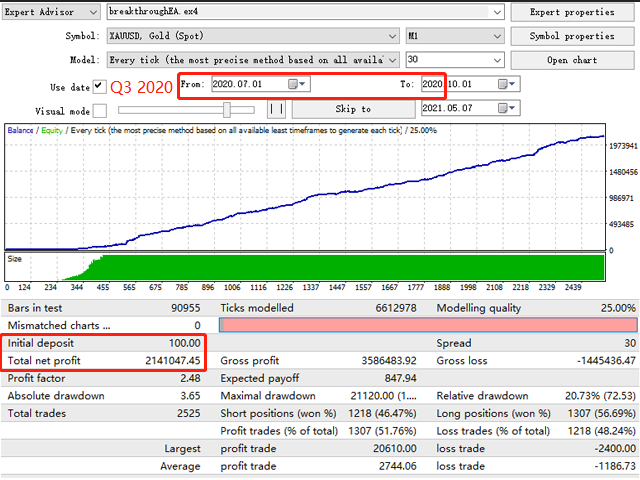Click the Maximal drawdown value

click(383, 396)
